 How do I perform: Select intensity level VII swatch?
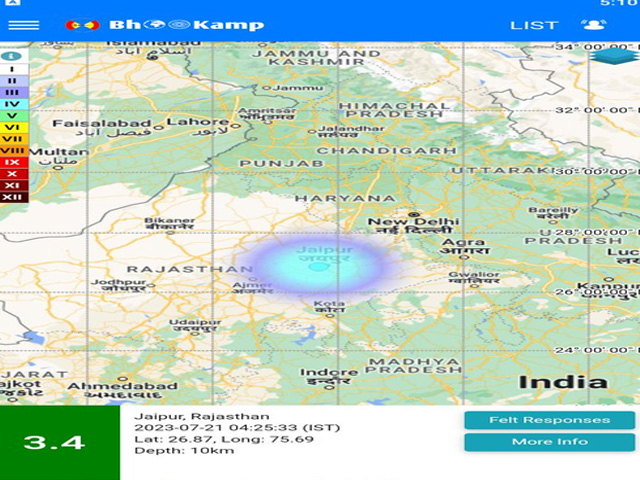pos(14,139)
